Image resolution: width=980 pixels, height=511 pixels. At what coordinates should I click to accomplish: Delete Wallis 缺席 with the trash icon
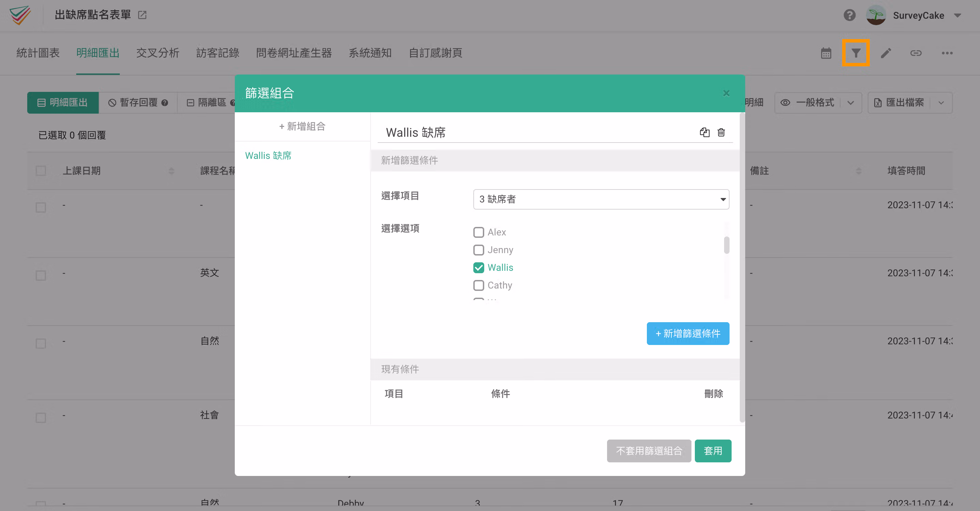click(x=721, y=132)
